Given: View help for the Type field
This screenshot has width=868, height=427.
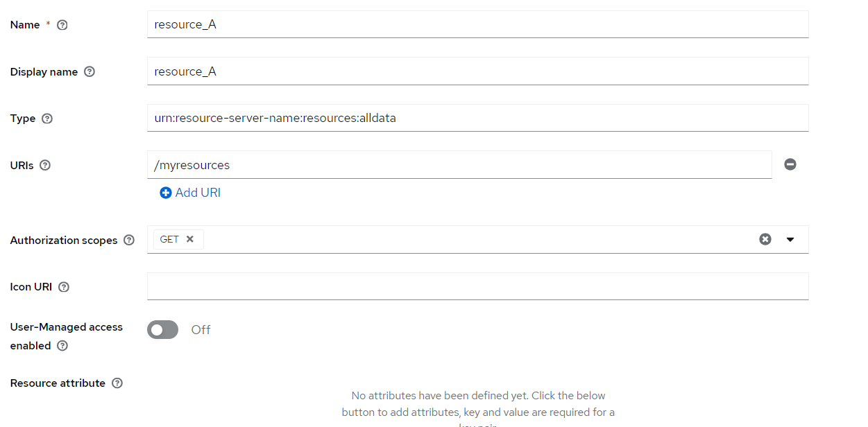Looking at the screenshot, I should [46, 118].
